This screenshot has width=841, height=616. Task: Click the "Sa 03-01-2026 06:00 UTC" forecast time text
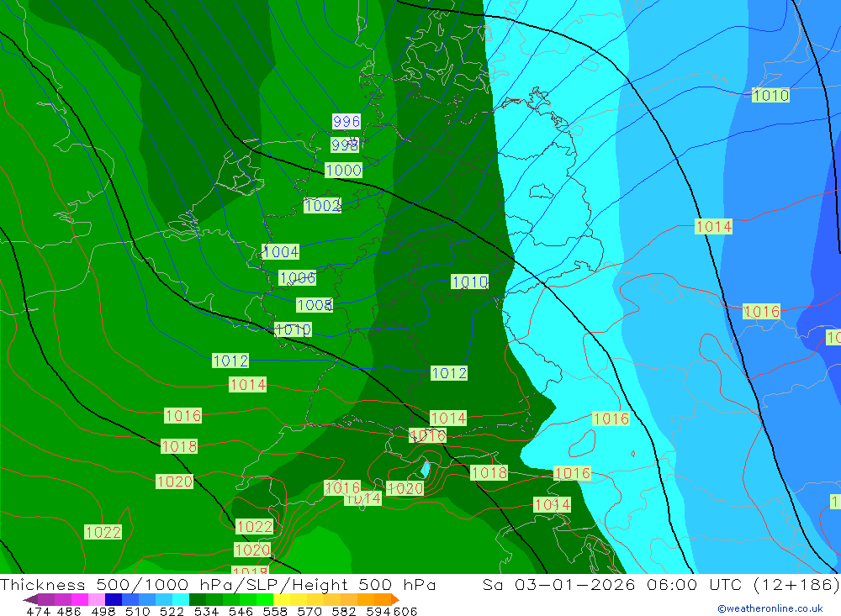coord(612,584)
